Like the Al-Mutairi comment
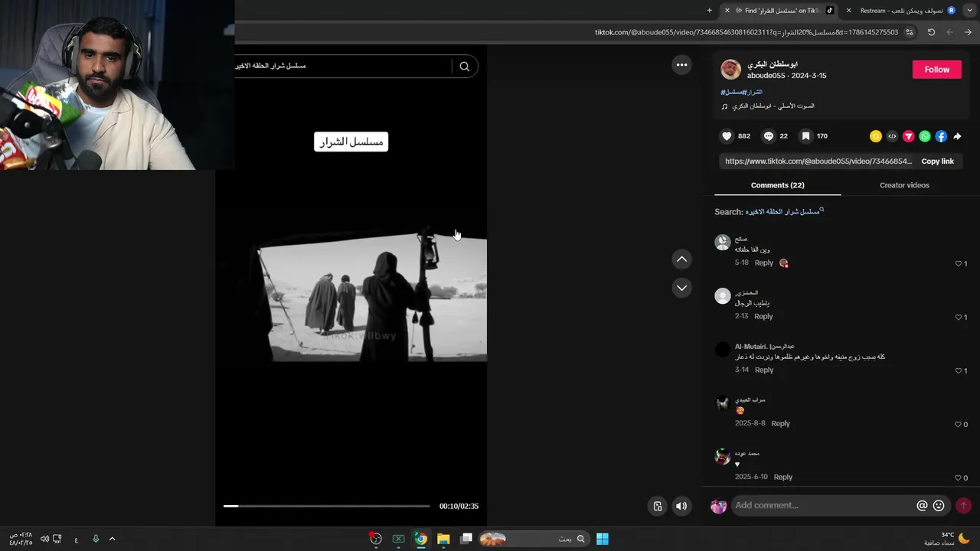 (958, 370)
